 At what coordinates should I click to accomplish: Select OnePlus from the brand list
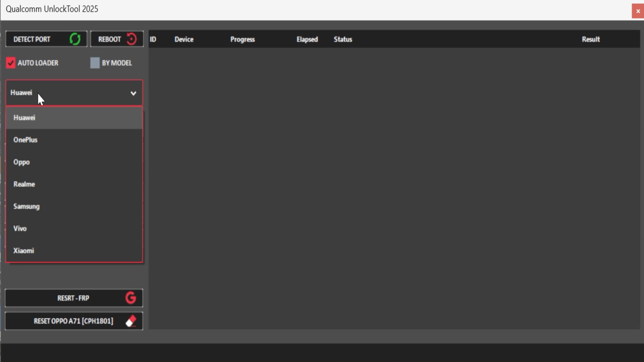(74, 140)
